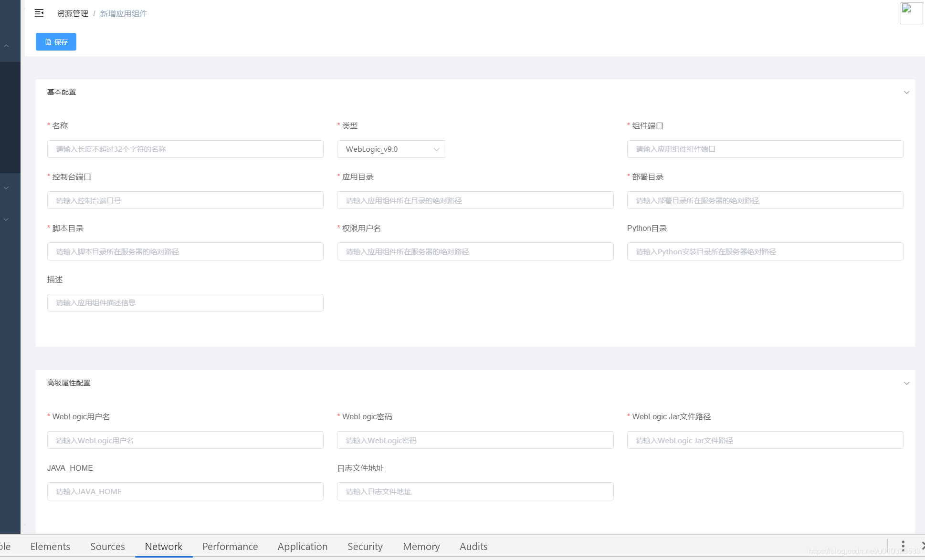Click the collapse arrow for 高级属性配置
Viewport: 925px width, 560px height.
[906, 383]
